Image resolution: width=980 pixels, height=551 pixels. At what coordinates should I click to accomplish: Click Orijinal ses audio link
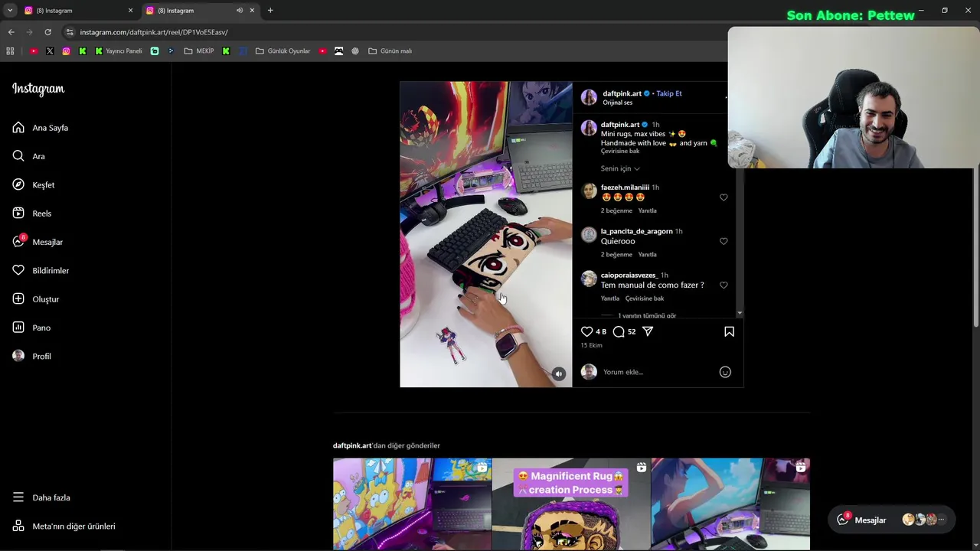click(618, 103)
